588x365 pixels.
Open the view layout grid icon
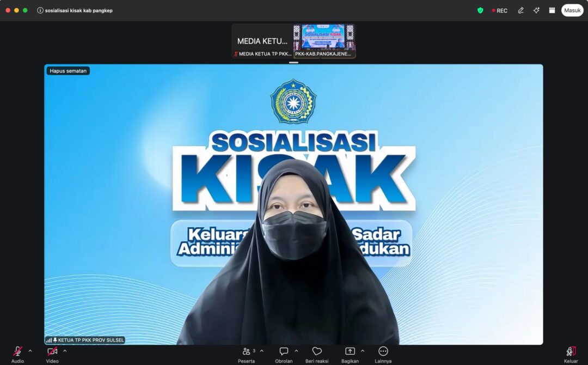coord(552,10)
